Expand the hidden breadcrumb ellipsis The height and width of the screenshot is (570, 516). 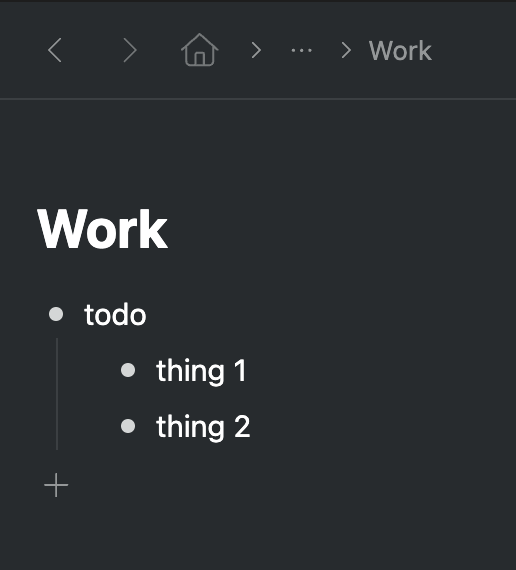[x=301, y=51]
